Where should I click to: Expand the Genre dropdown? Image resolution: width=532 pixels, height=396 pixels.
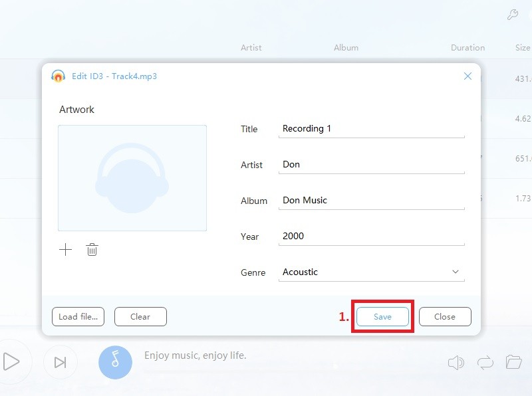(456, 272)
